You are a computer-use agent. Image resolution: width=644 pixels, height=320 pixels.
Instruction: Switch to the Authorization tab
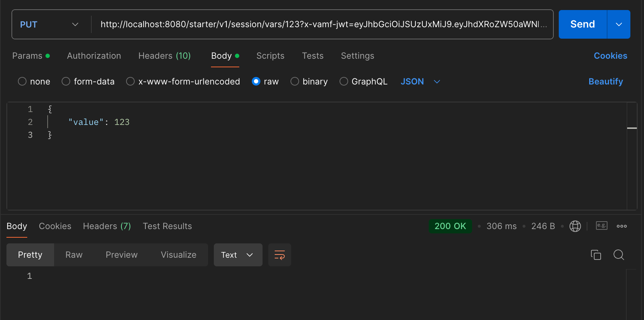94,56
